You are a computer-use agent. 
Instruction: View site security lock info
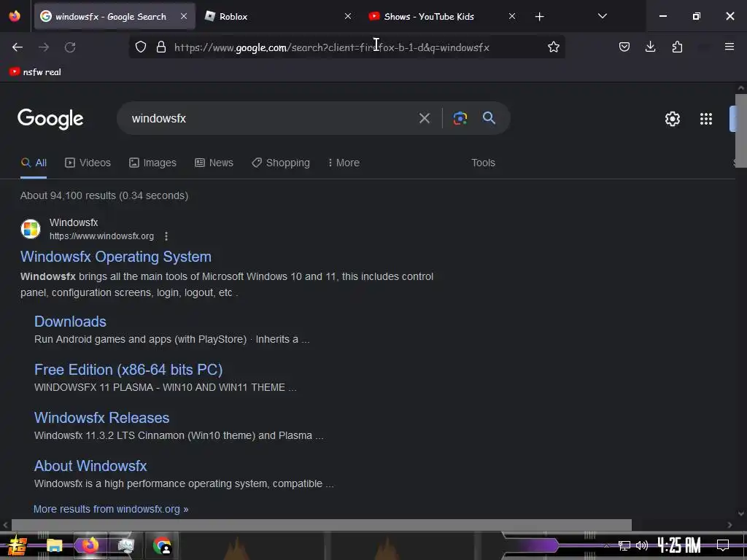click(161, 47)
